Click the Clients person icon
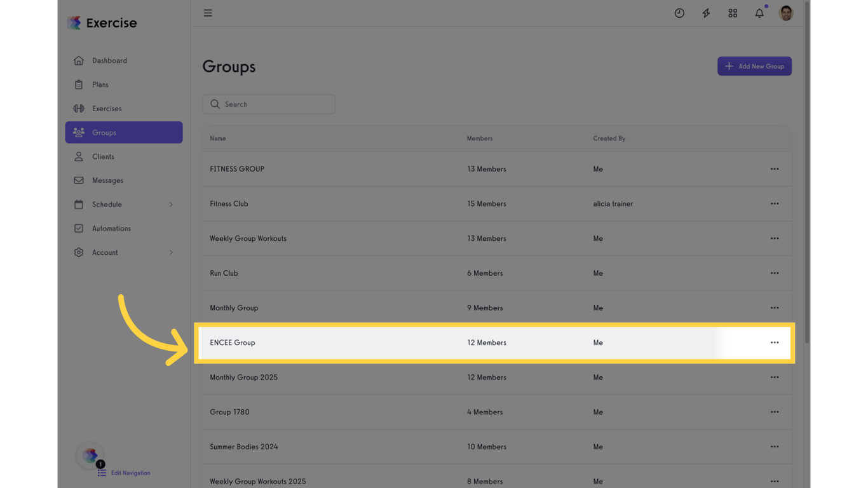 click(79, 156)
